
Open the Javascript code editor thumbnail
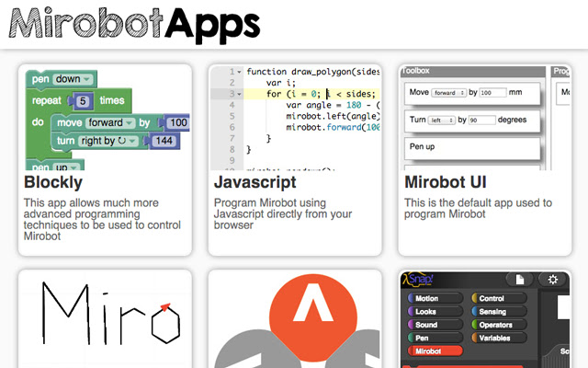point(295,120)
